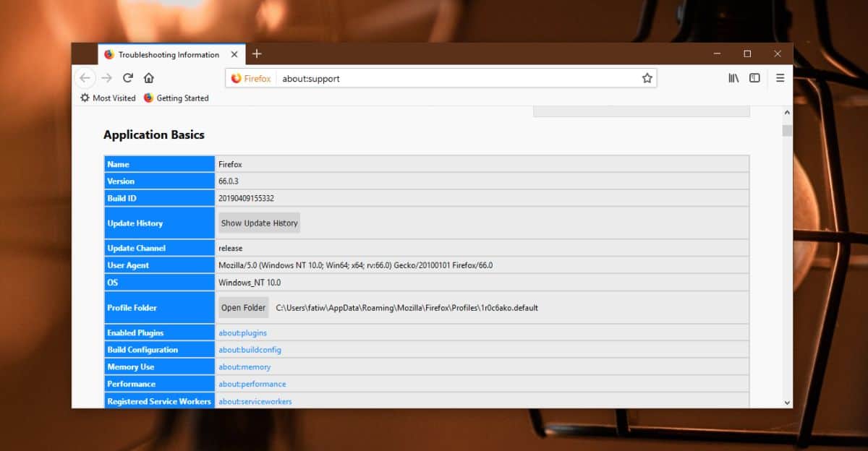This screenshot has width=868, height=451.
Task: Toggle the sidebar icon
Action: point(754,78)
